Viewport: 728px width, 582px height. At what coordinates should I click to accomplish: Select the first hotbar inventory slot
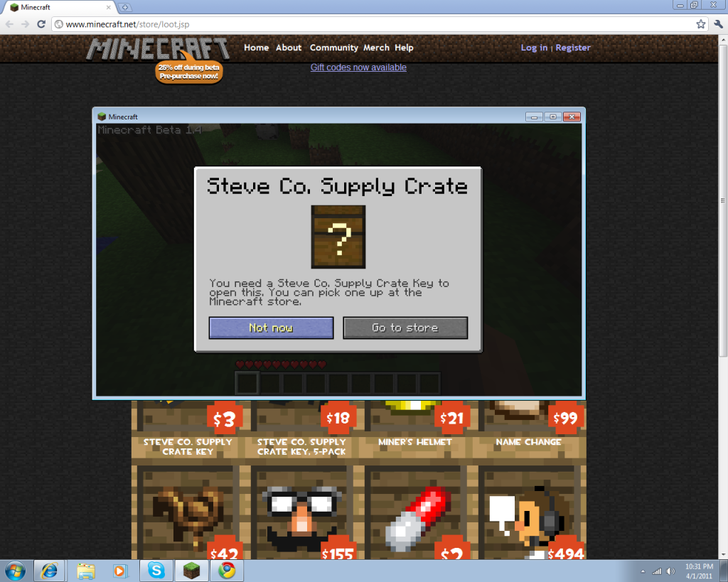[247, 383]
